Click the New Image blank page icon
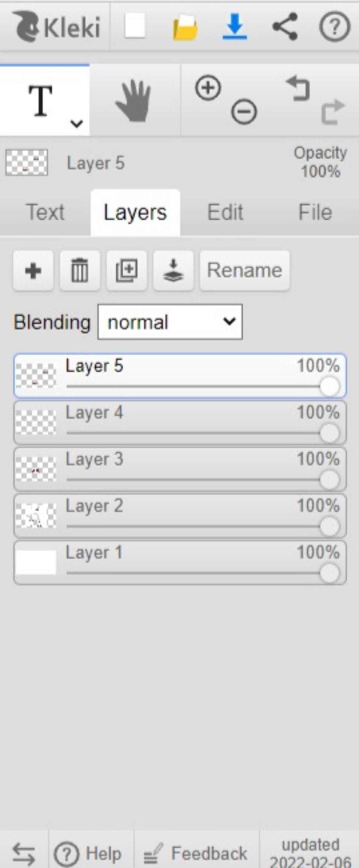 click(135, 26)
